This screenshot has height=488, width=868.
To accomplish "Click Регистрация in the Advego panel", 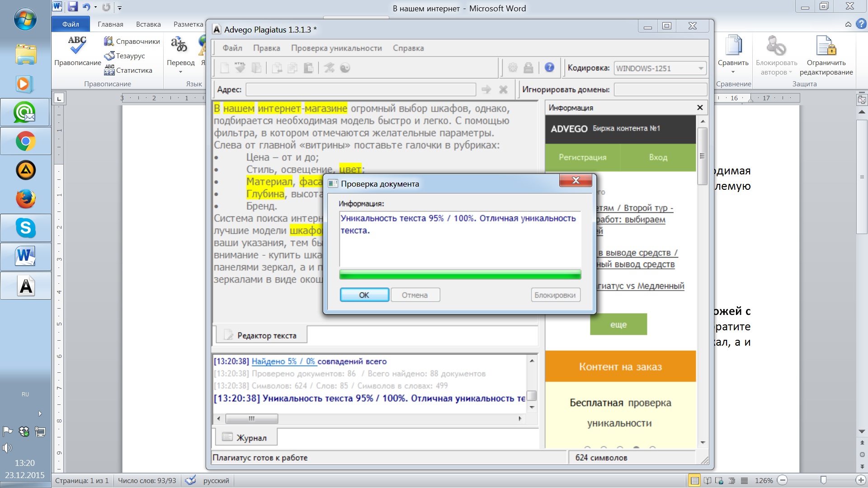I will (x=582, y=157).
